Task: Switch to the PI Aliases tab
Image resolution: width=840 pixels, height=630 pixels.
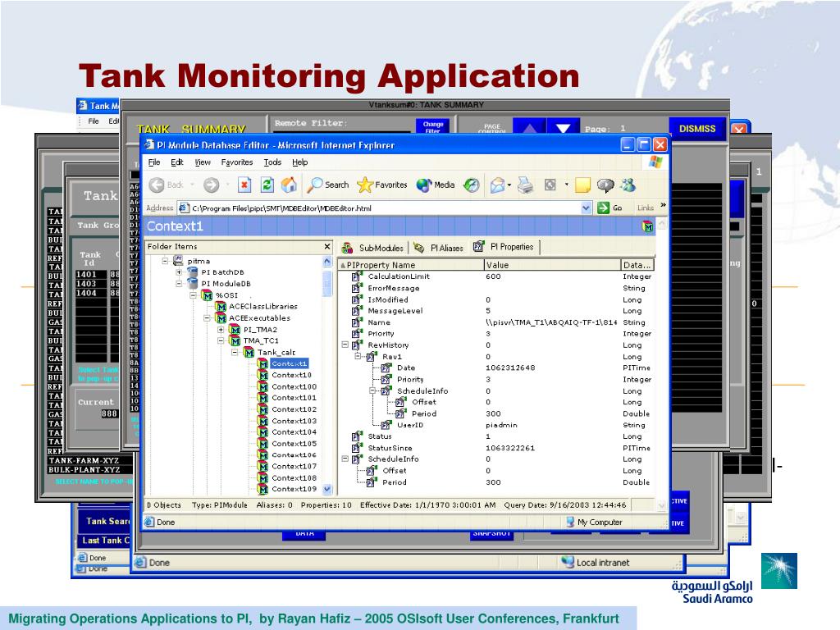Action: click(440, 248)
